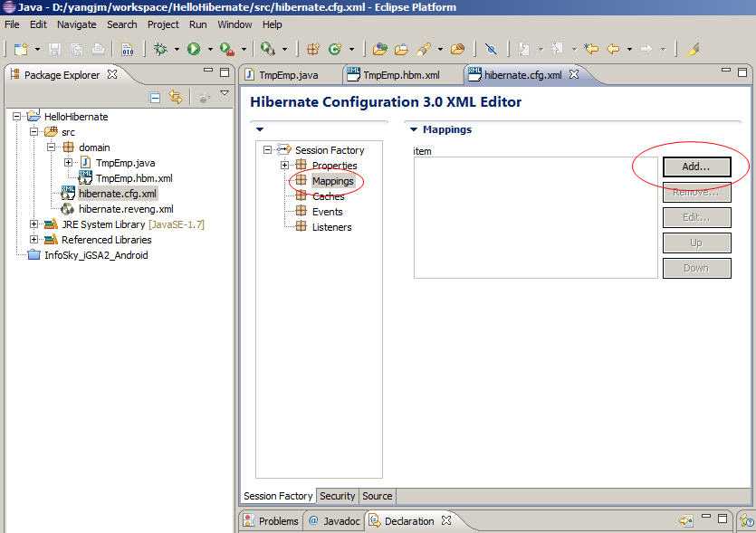Click the Print toolbar icon
Image resolution: width=756 pixels, height=533 pixels.
(x=99, y=49)
